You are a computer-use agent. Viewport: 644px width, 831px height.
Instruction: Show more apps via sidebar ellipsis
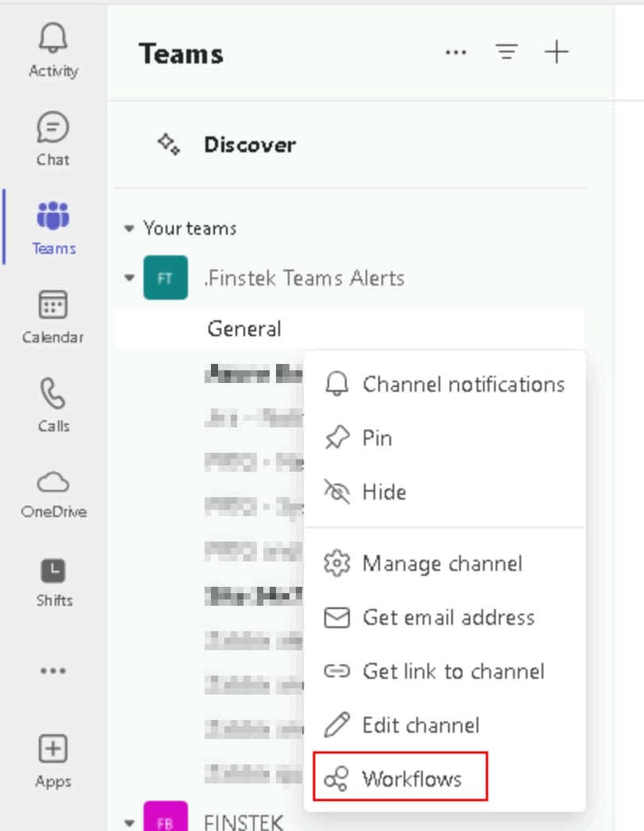[53, 671]
